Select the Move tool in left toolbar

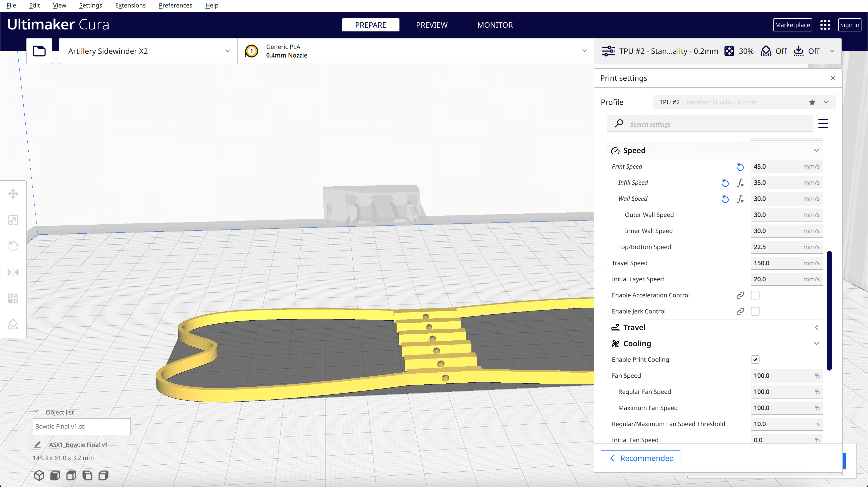click(x=13, y=194)
